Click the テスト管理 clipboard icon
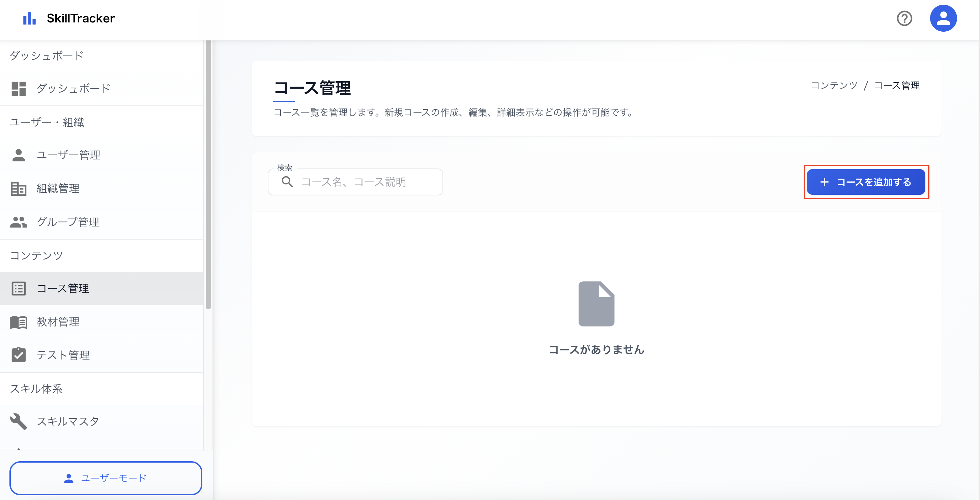 tap(18, 355)
